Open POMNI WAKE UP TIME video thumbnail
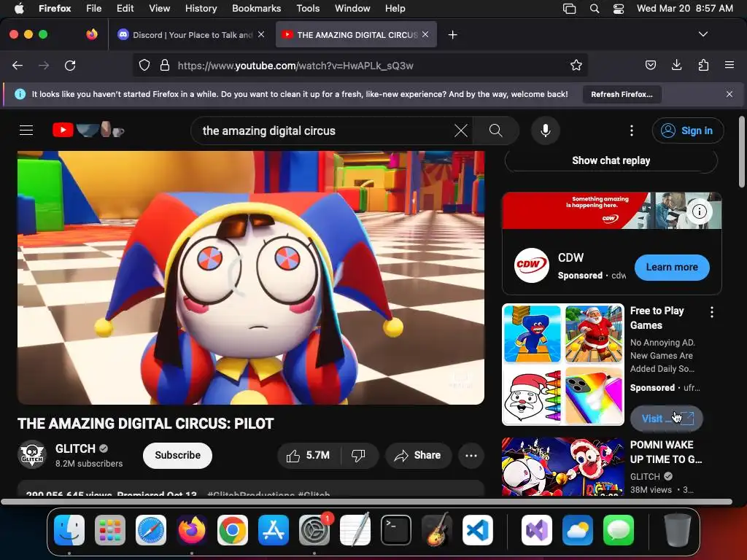 point(562,467)
